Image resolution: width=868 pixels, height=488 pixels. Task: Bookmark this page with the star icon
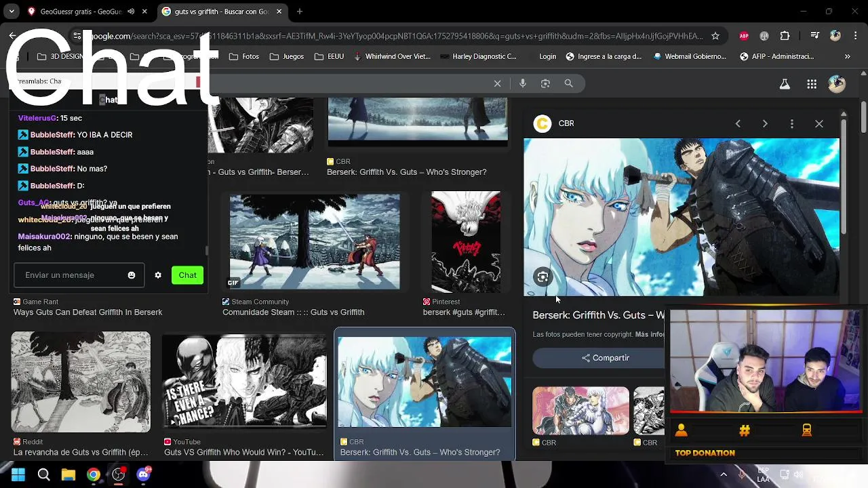(715, 36)
